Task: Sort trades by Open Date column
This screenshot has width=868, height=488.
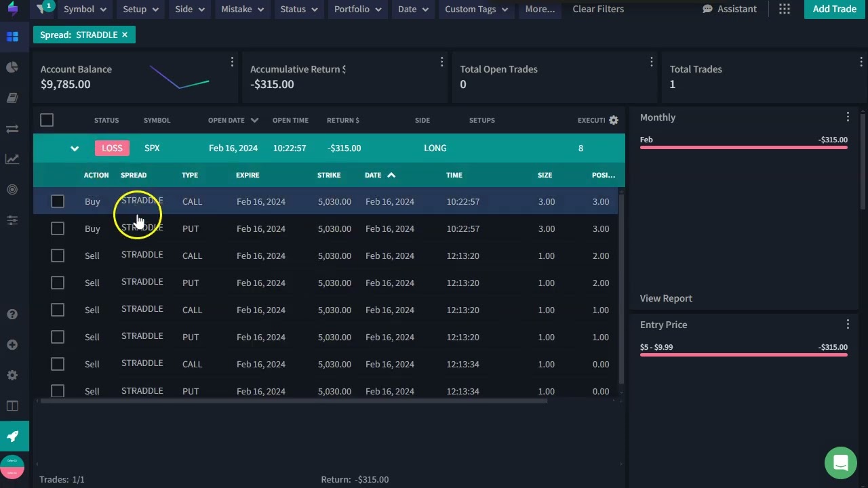Action: click(233, 120)
